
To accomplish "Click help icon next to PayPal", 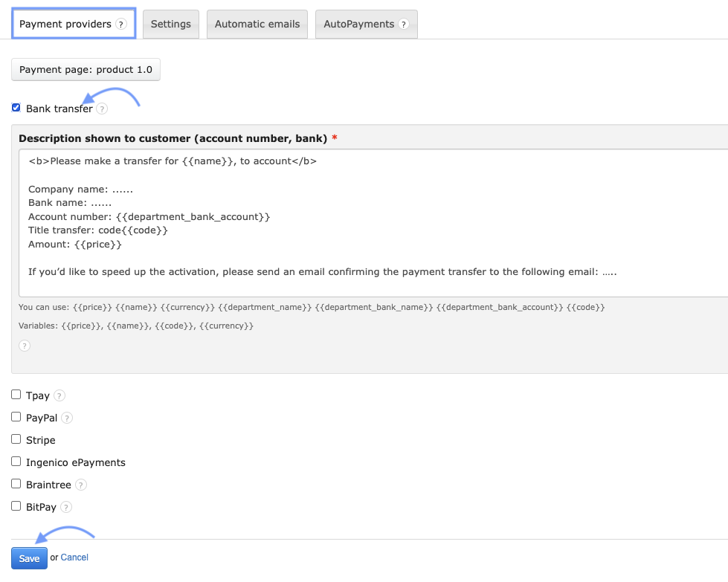I will click(x=67, y=418).
